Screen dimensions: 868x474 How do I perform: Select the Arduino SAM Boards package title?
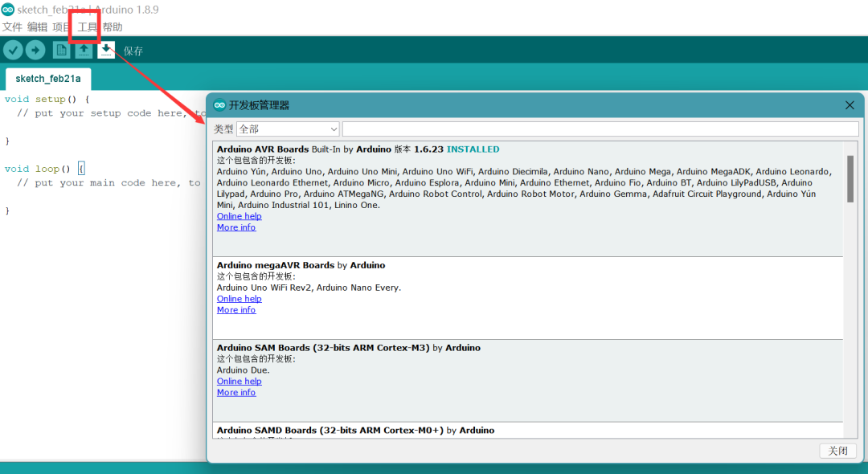pos(323,347)
